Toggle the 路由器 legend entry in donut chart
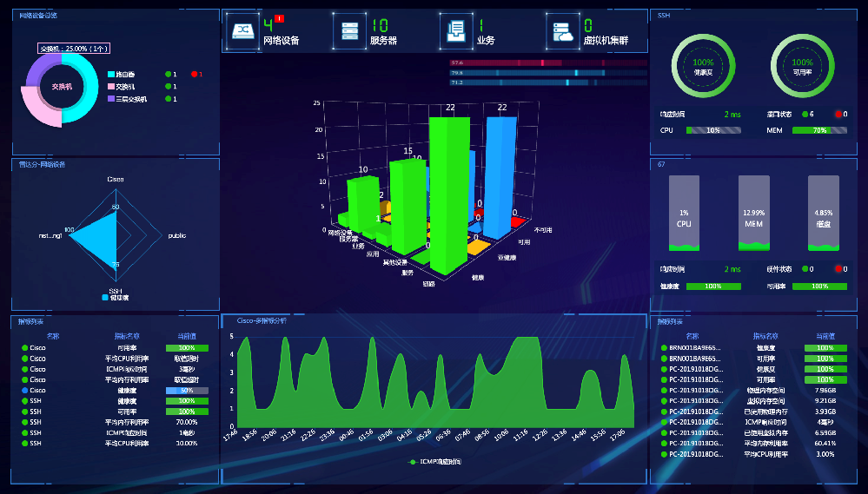 [x=121, y=75]
